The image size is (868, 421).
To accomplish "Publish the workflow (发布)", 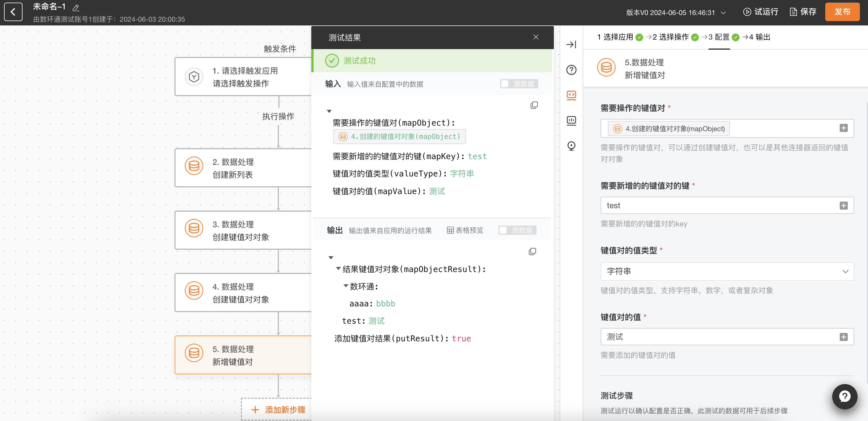I will point(842,12).
